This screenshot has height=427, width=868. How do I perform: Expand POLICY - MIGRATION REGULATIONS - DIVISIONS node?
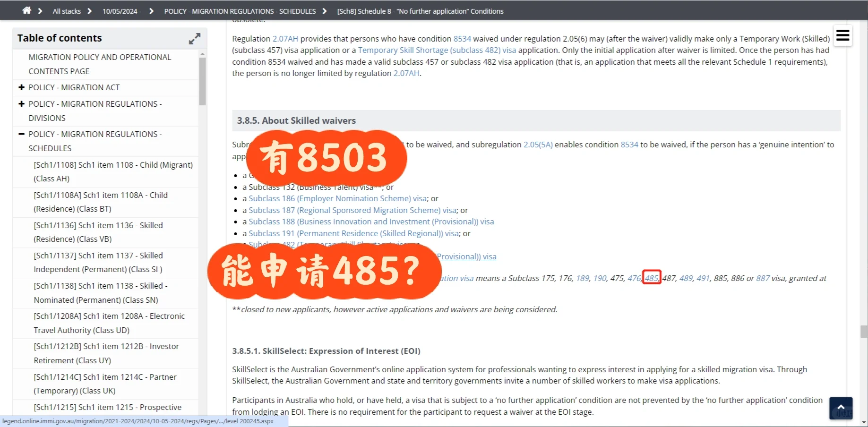(21, 104)
